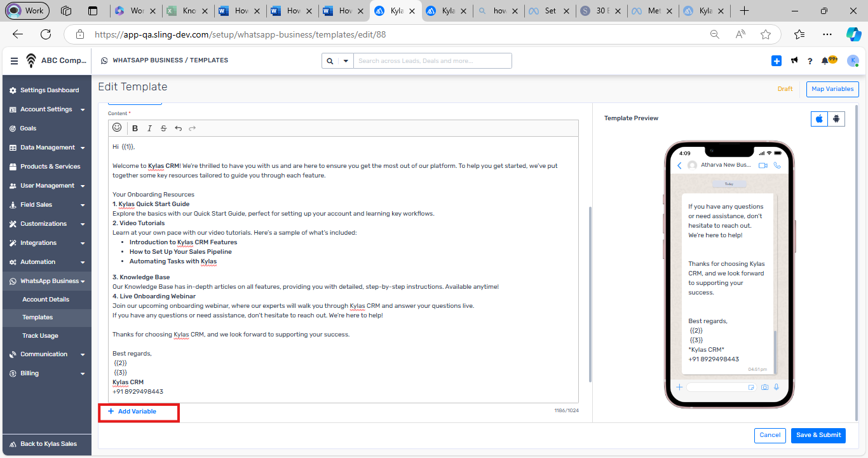This screenshot has width=868, height=458.
Task: Toggle italic formatting in content editor
Action: pos(149,128)
